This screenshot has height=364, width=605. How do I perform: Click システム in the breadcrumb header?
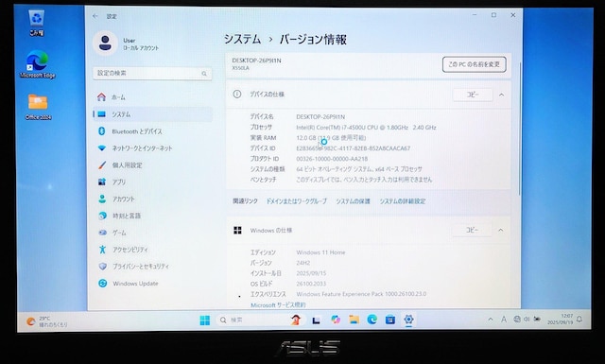(x=243, y=40)
